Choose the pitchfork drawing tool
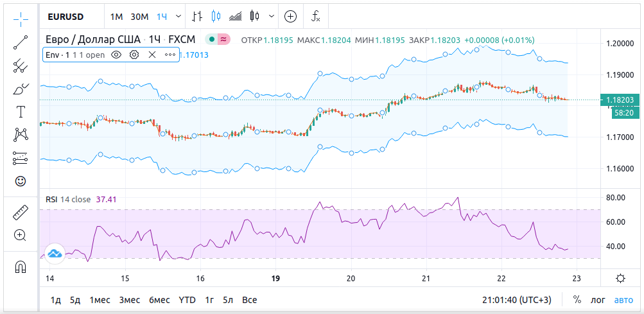The height and width of the screenshot is (314, 644). [x=21, y=65]
